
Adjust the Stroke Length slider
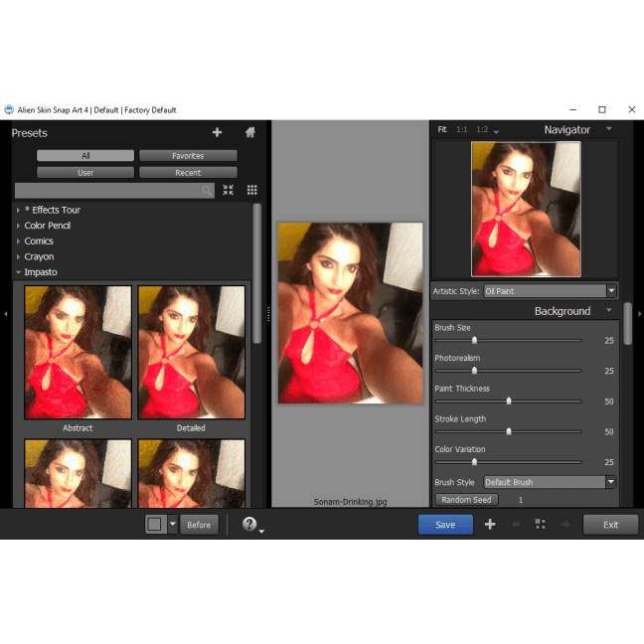click(x=509, y=431)
